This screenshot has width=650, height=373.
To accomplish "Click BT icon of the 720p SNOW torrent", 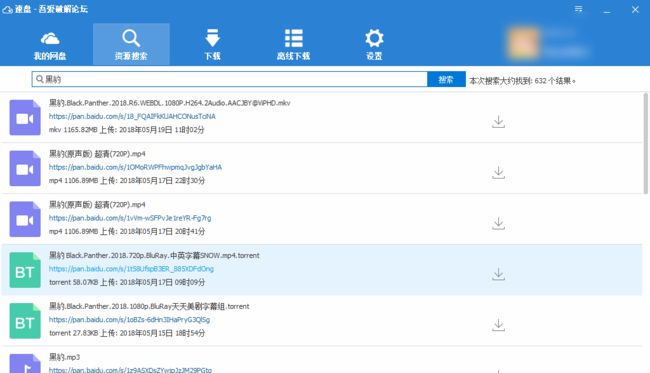I will (25, 270).
